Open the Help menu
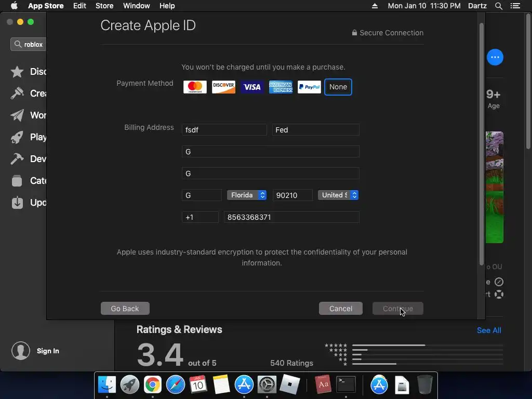Image resolution: width=532 pixels, height=399 pixels. pos(167,6)
